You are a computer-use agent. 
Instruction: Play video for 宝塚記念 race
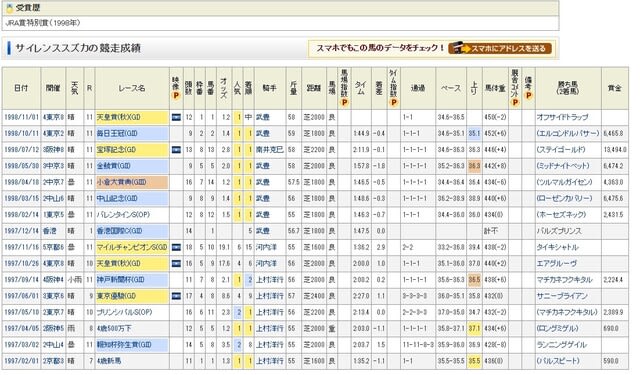(x=176, y=150)
